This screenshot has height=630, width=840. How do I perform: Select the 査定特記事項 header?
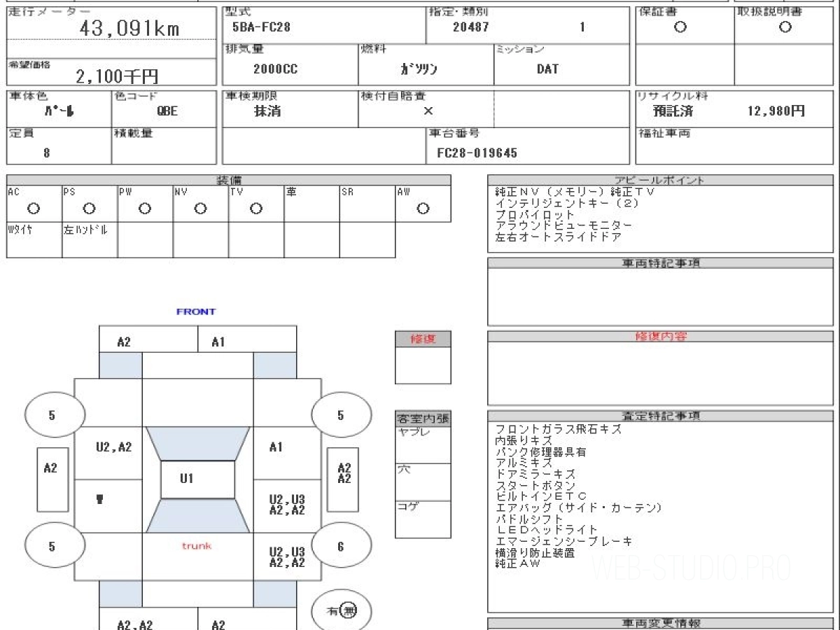[660, 416]
